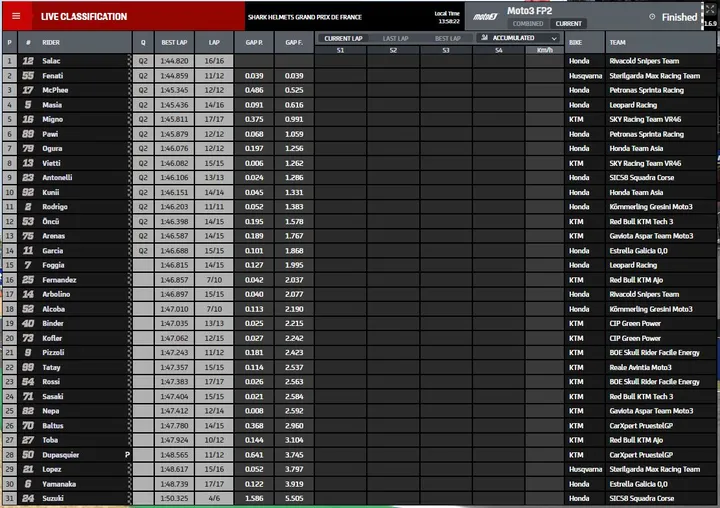Open the hamburger menu
Image resolution: width=720 pixels, height=508 pixels.
(16, 17)
